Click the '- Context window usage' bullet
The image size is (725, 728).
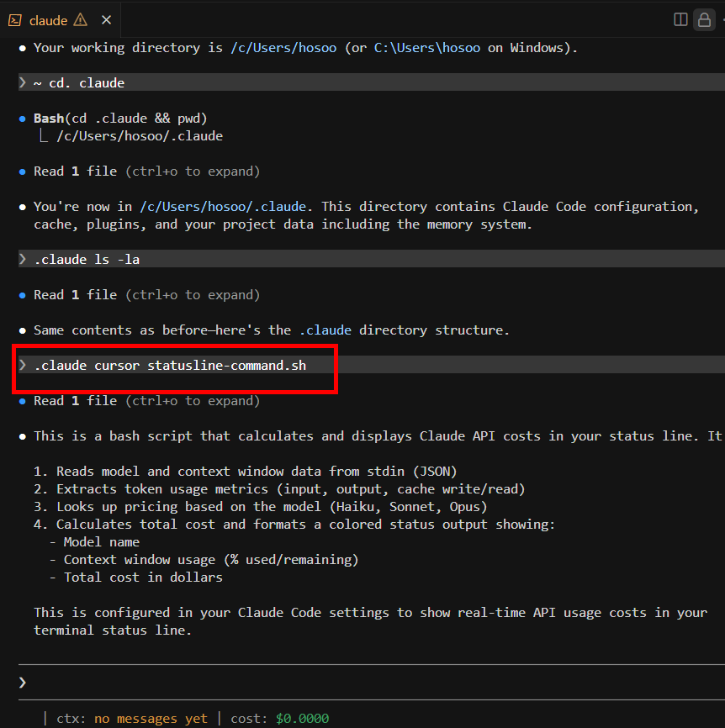(x=204, y=560)
